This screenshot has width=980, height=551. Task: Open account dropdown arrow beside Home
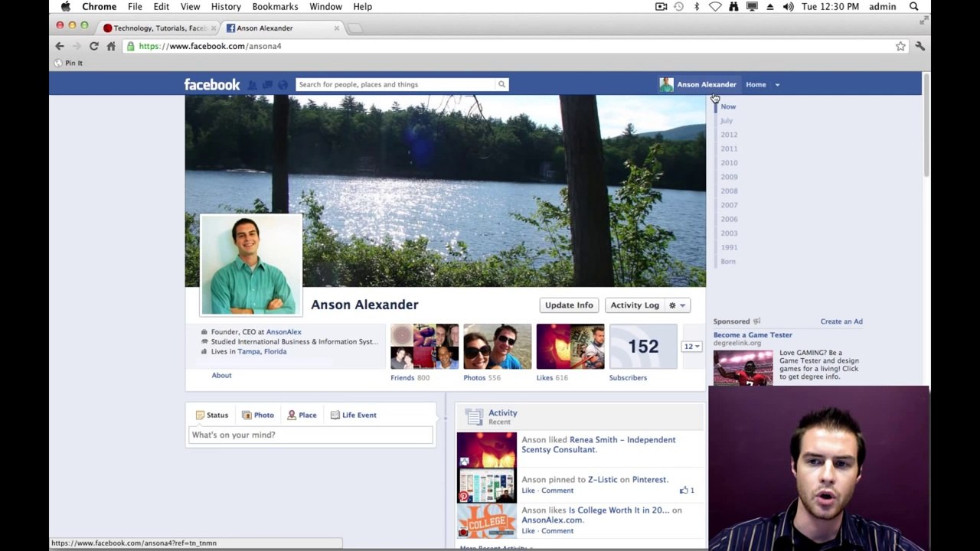click(x=777, y=85)
